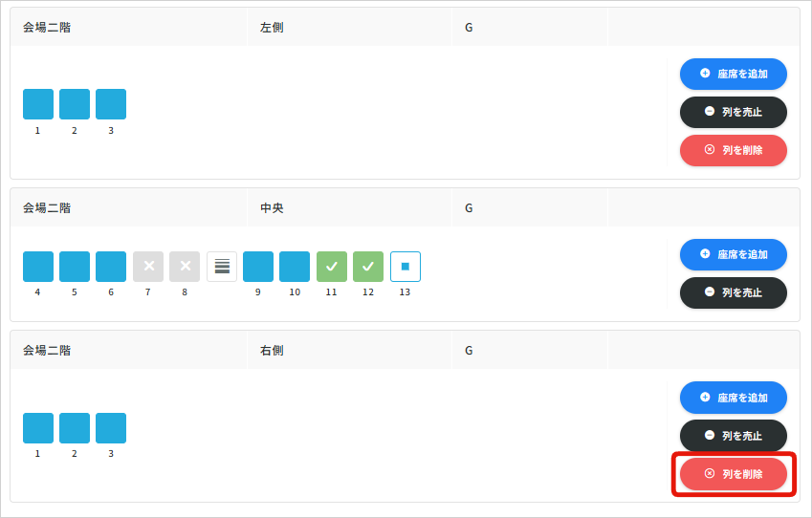Click the aisle stripes icon between seats 8 and 9
Image resolution: width=812 pixels, height=518 pixels.
[222, 267]
